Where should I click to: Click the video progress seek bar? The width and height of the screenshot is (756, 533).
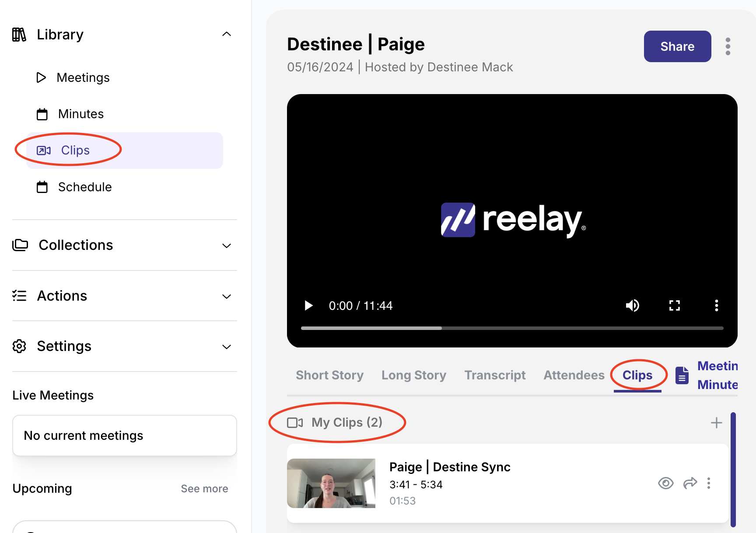(512, 328)
